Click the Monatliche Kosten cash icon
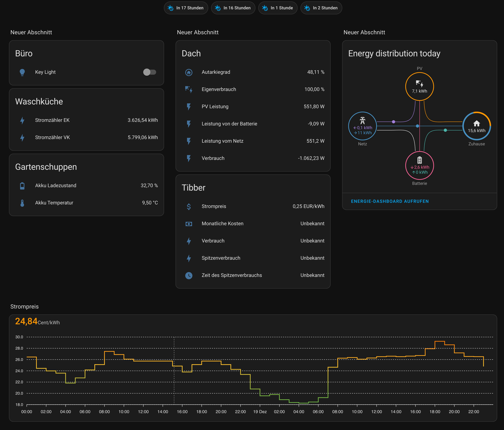The height and width of the screenshot is (430, 504). (189, 224)
